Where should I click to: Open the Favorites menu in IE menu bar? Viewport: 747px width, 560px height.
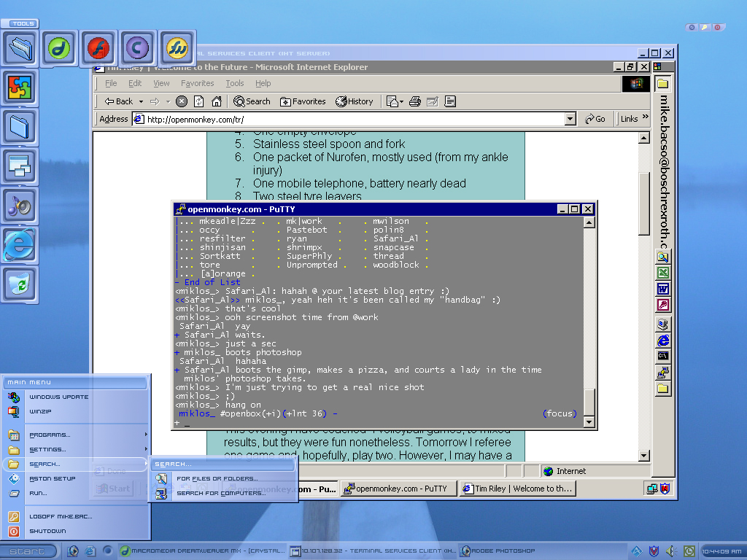[197, 83]
